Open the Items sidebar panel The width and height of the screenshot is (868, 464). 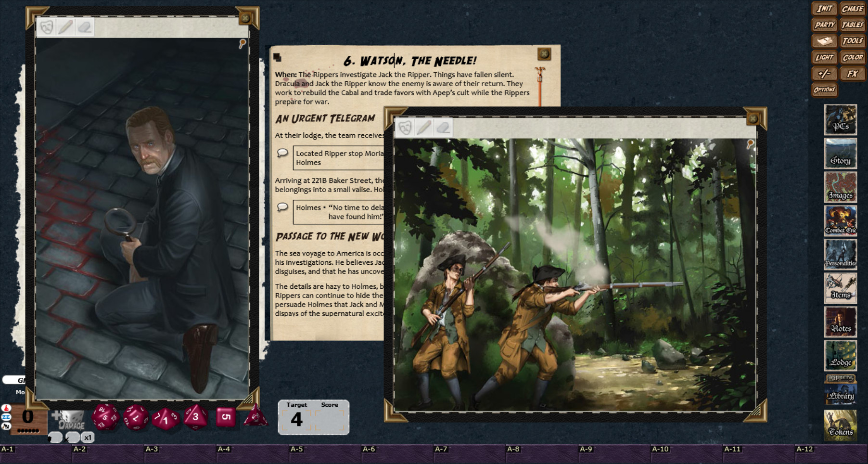pyautogui.click(x=841, y=289)
